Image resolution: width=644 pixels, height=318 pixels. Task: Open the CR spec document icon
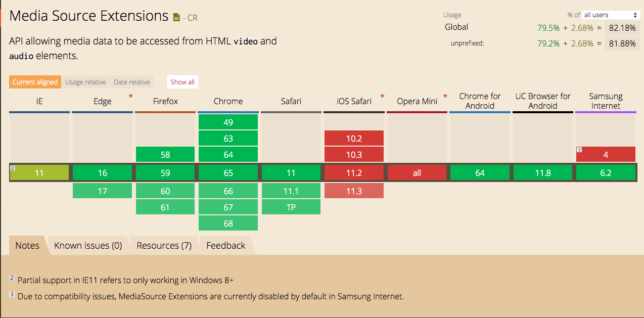coord(176,18)
